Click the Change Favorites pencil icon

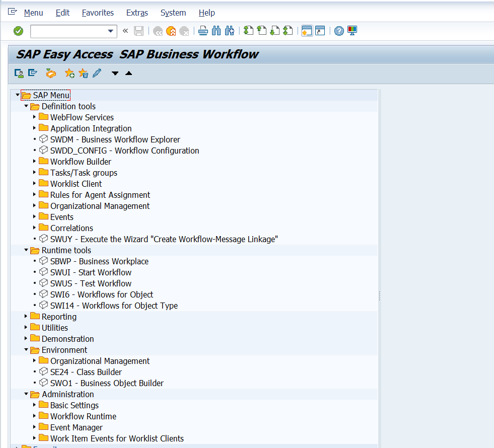(x=97, y=73)
